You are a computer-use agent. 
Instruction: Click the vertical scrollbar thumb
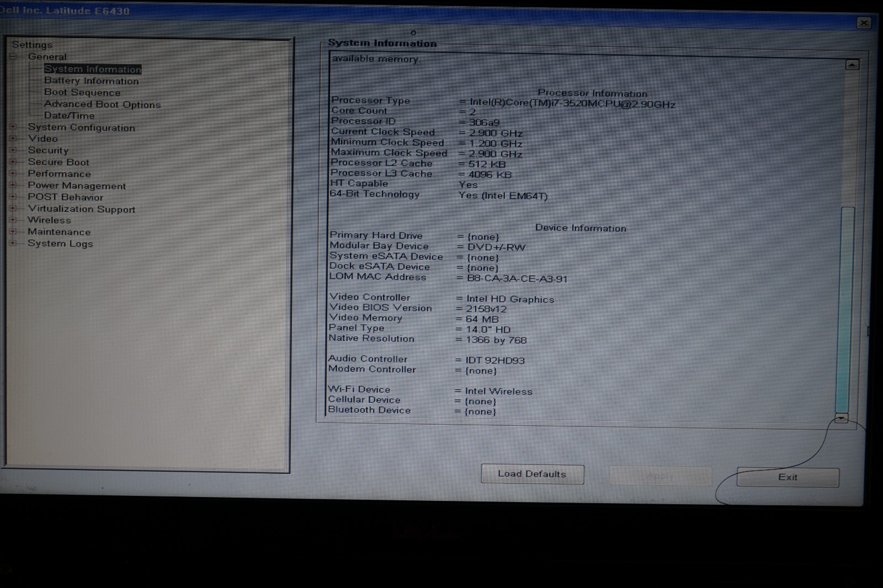[x=846, y=309]
